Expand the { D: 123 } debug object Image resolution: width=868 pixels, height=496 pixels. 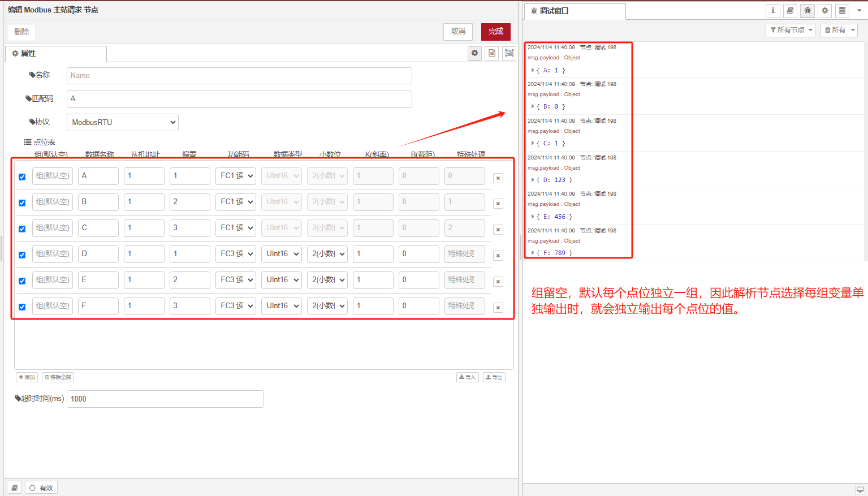tap(533, 180)
